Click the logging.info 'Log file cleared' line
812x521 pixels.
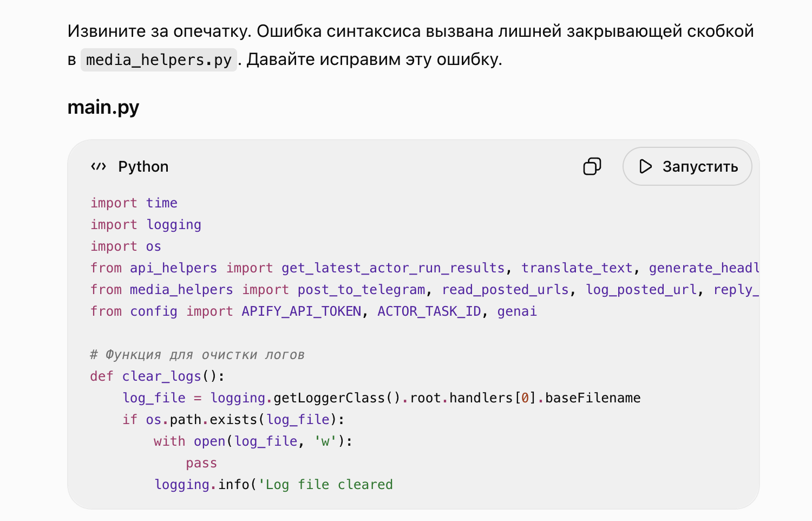point(274,485)
